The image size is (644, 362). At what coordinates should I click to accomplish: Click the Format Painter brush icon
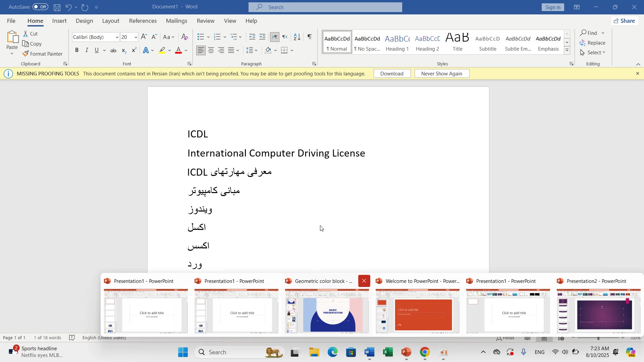[x=26, y=54]
